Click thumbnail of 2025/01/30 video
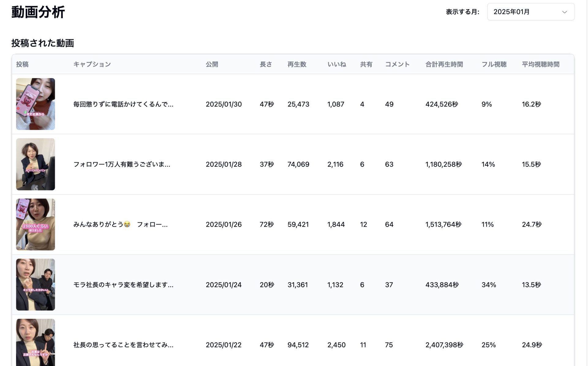The width and height of the screenshot is (588, 366). (x=36, y=104)
